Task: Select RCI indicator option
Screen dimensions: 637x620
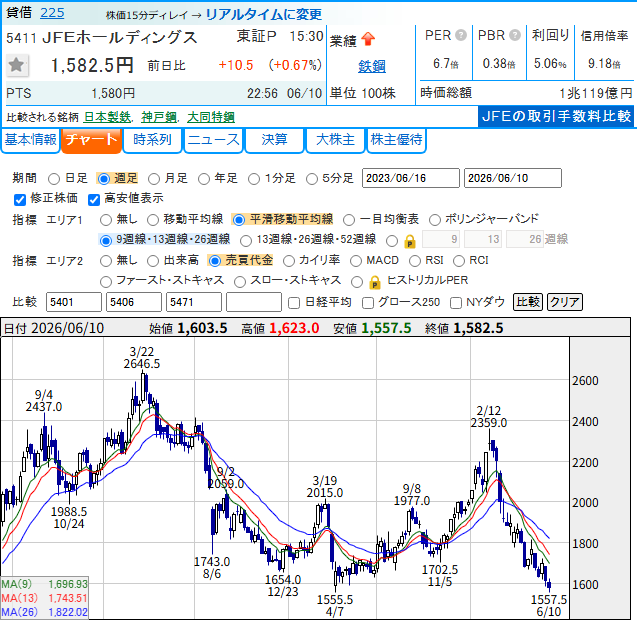Action: pyautogui.click(x=459, y=261)
